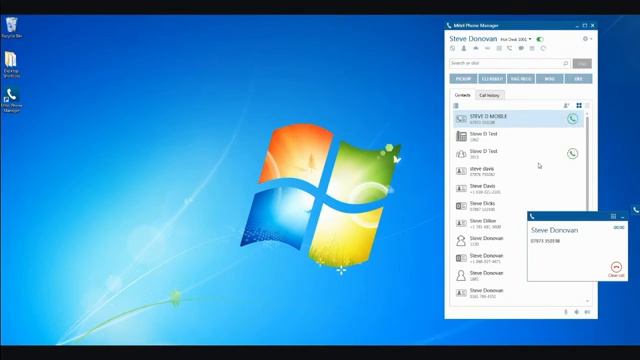Open dial pad icon in call popup header
This screenshot has height=360, width=640.
point(613,216)
